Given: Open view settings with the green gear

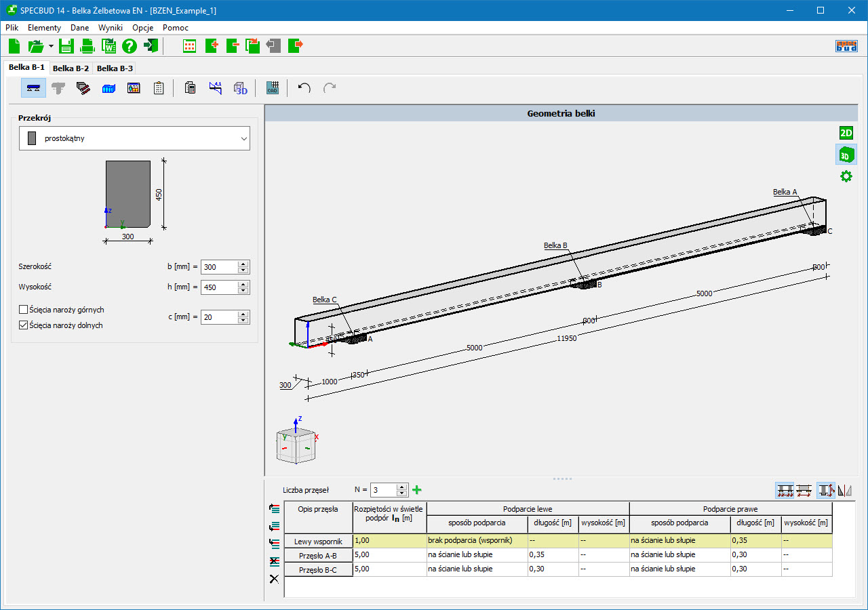Looking at the screenshot, I should pyautogui.click(x=846, y=176).
